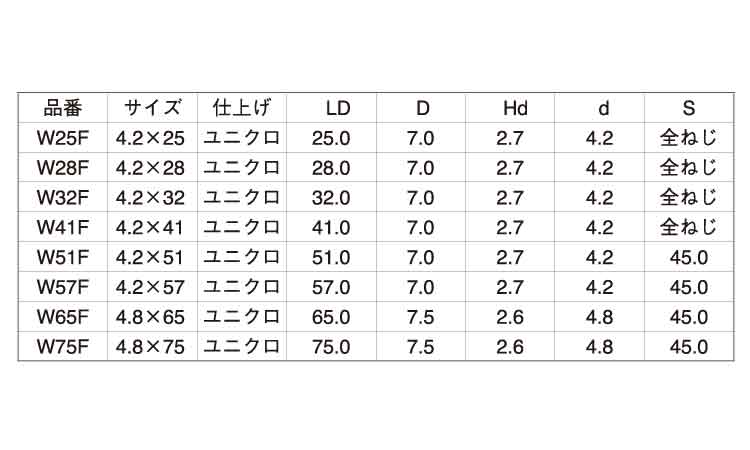Image resolution: width=750 pixels, height=450 pixels.
Task: Select the 全ねじ cell in W25F row
Action: pyautogui.click(x=688, y=138)
